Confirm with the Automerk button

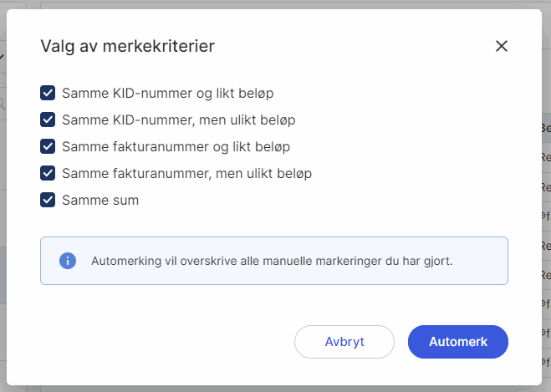click(x=457, y=342)
